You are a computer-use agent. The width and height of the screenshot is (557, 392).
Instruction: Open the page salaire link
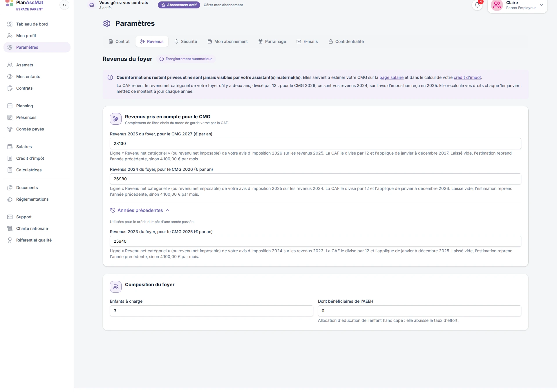tap(391, 77)
